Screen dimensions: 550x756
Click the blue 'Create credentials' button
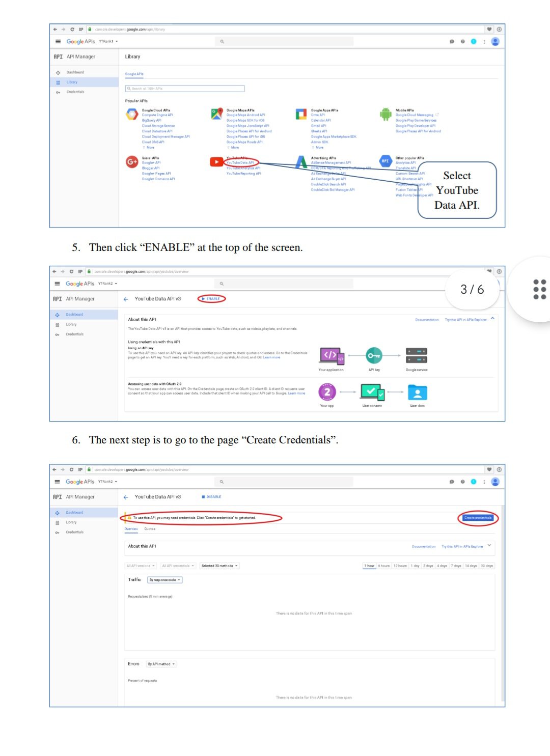[478, 518]
